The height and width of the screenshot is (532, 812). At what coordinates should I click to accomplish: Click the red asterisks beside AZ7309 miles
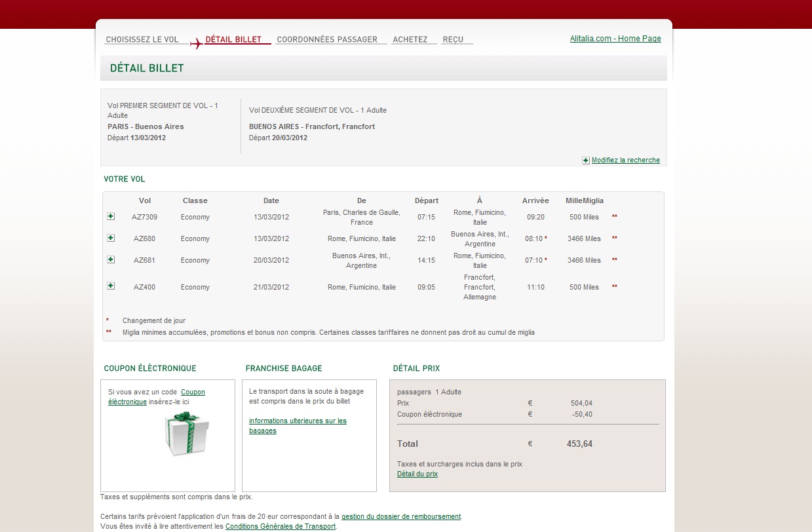click(x=615, y=217)
